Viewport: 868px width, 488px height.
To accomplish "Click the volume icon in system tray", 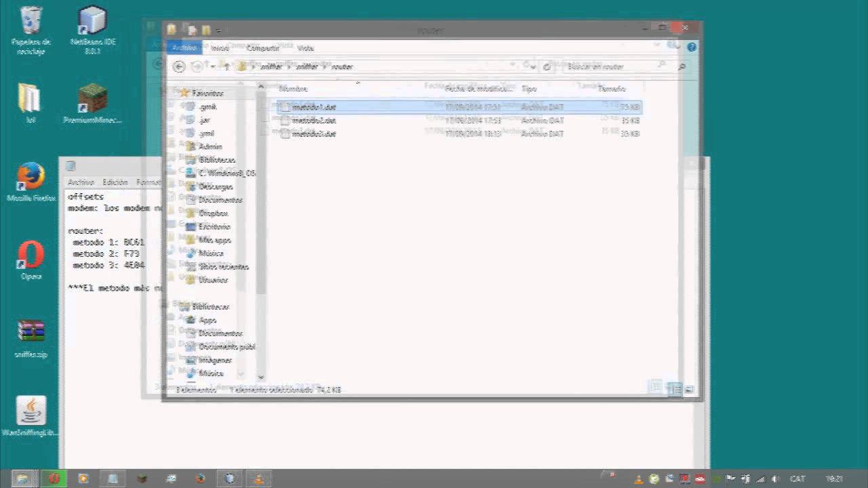I will (775, 479).
